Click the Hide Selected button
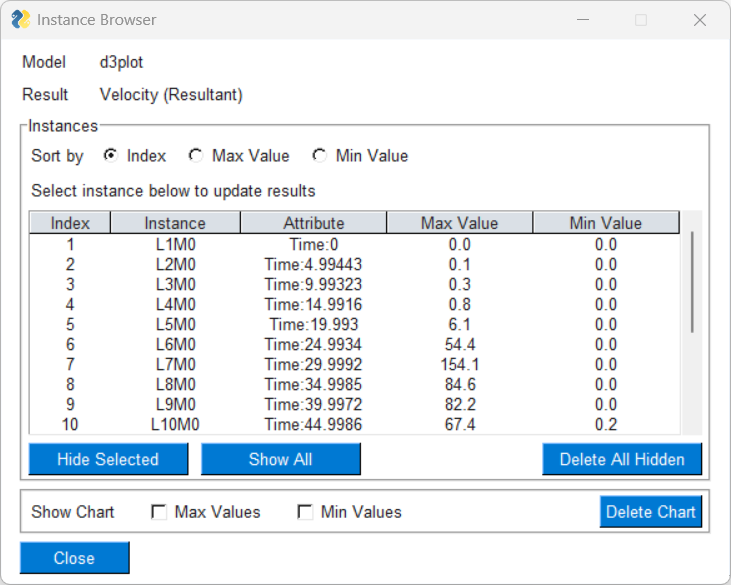731x585 pixels. click(x=108, y=460)
